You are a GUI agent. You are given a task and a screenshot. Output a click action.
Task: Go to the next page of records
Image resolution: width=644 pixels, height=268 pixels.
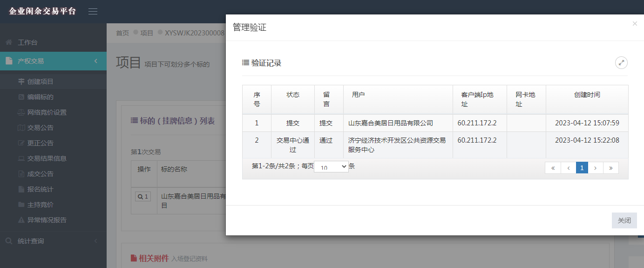[x=596, y=168]
